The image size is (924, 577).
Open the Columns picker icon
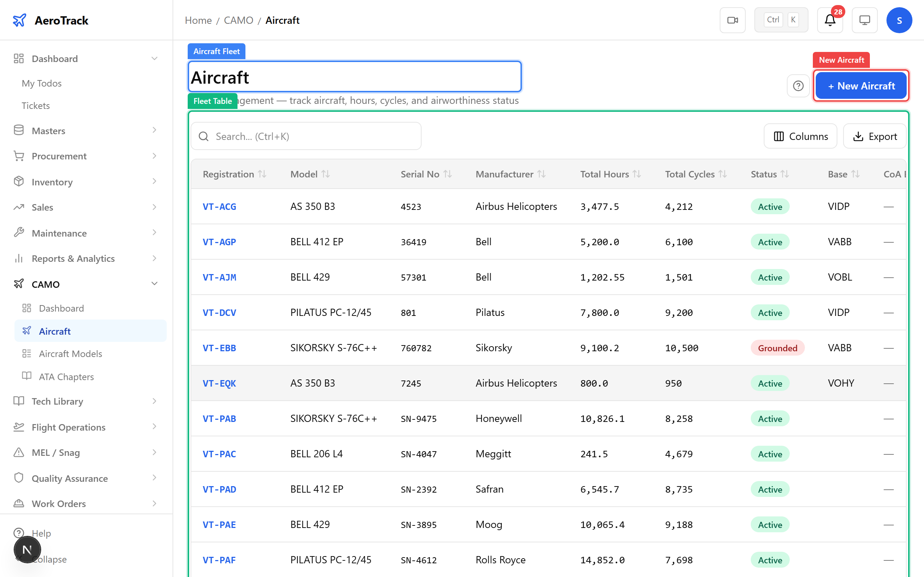click(779, 136)
